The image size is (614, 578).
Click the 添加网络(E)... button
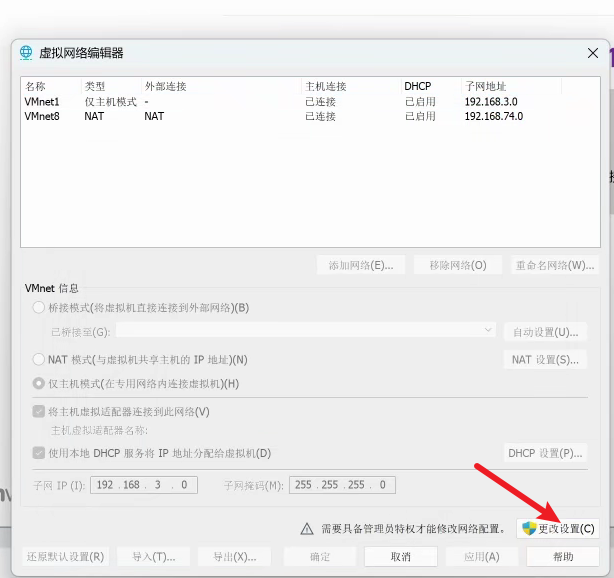[x=361, y=266]
